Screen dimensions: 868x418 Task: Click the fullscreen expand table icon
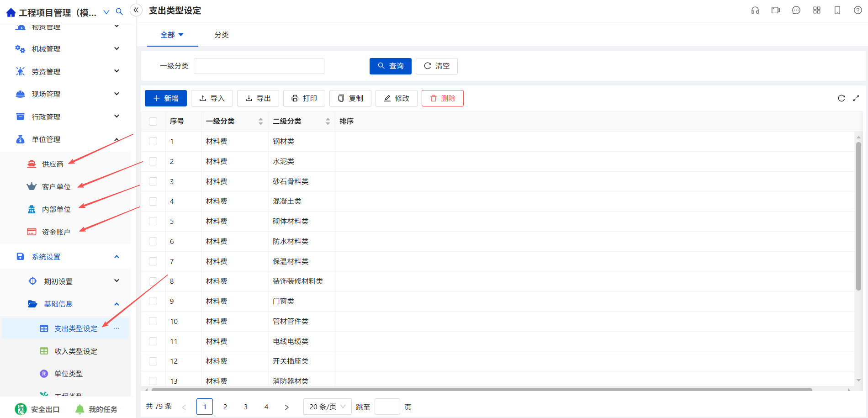pos(856,98)
